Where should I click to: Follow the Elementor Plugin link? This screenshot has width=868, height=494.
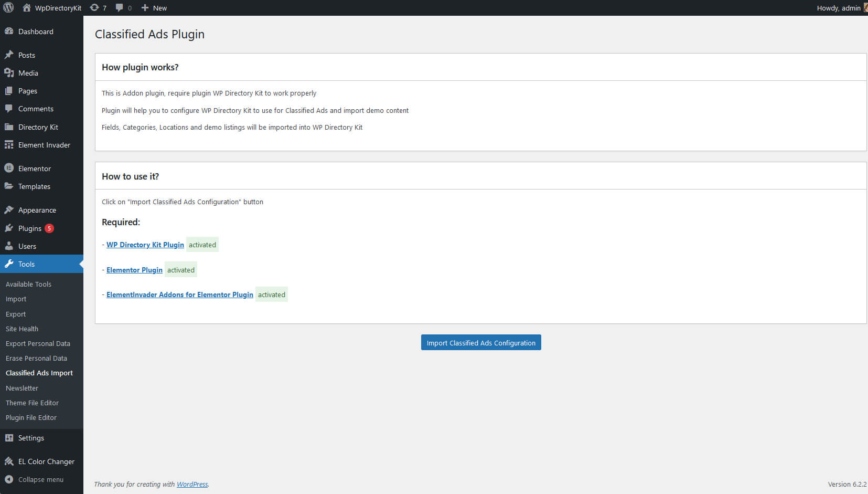click(134, 270)
